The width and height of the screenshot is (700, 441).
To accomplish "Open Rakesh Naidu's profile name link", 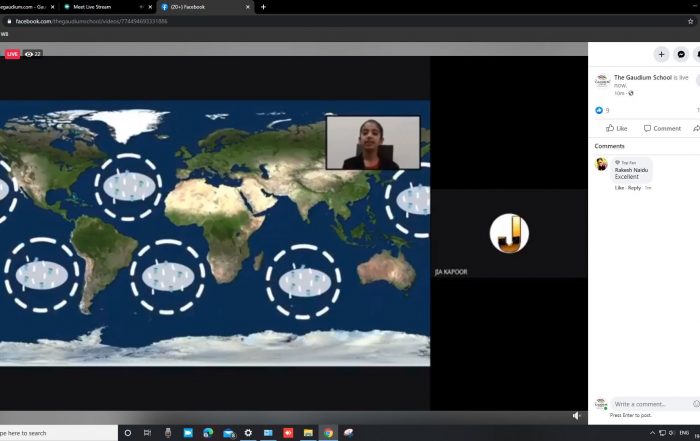I will click(x=631, y=170).
